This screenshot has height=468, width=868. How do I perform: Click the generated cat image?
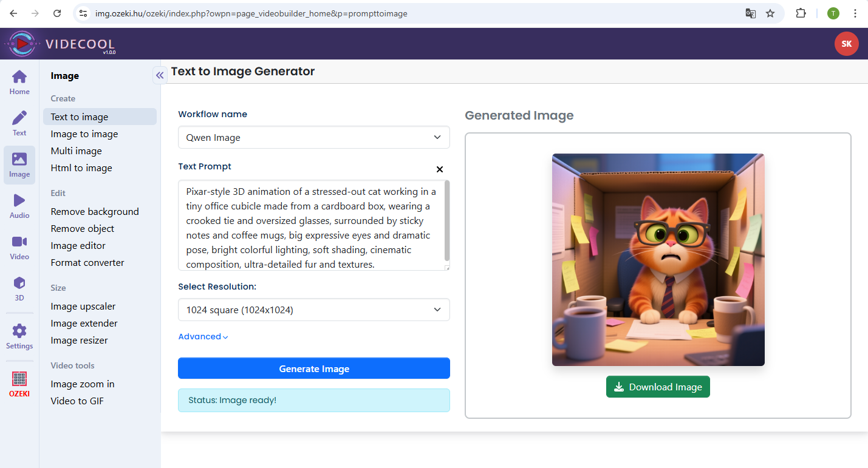pyautogui.click(x=658, y=260)
